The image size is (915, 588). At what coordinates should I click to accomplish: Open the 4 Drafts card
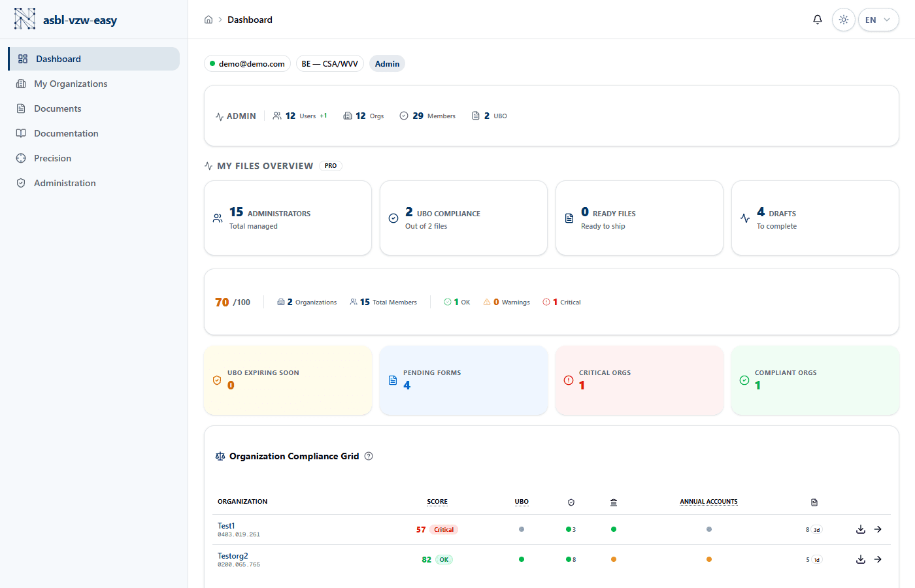click(x=815, y=218)
